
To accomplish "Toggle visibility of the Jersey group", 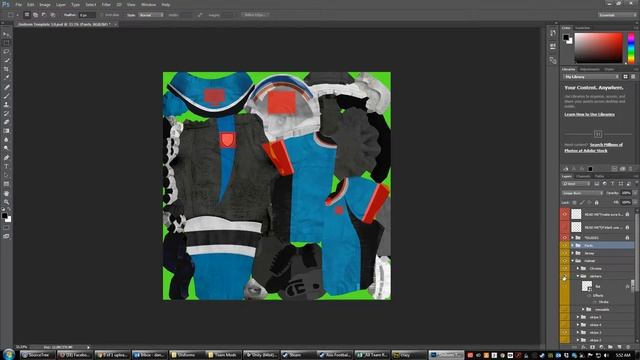I will (x=565, y=253).
